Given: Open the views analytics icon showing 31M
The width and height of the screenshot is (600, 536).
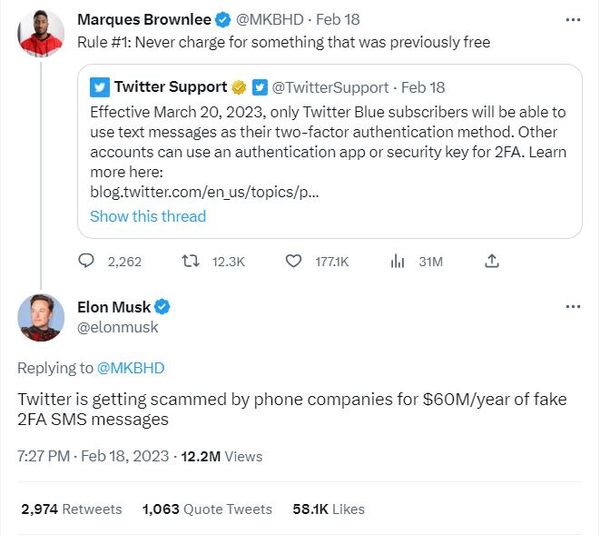Looking at the screenshot, I should tap(397, 261).
